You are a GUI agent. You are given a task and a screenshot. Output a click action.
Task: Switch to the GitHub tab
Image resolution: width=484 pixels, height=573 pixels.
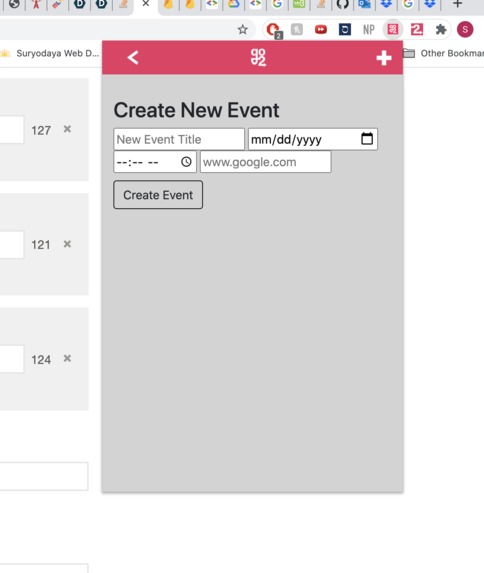[343, 4]
